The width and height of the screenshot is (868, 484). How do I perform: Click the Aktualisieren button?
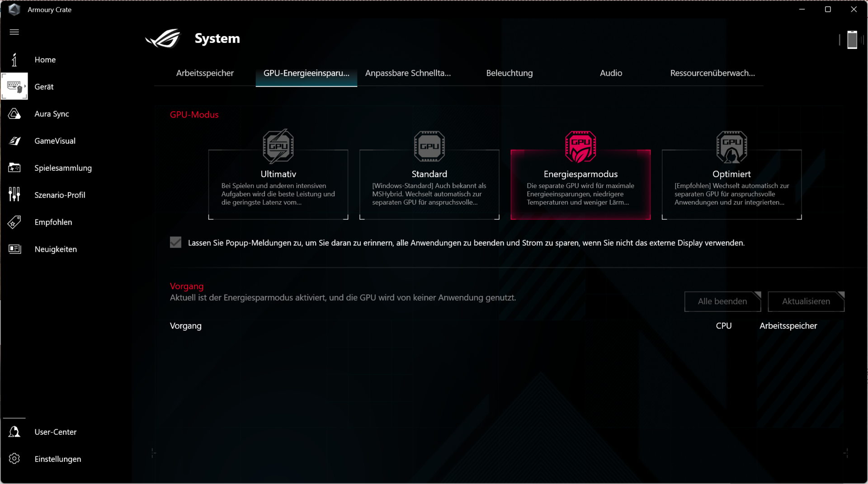806,301
